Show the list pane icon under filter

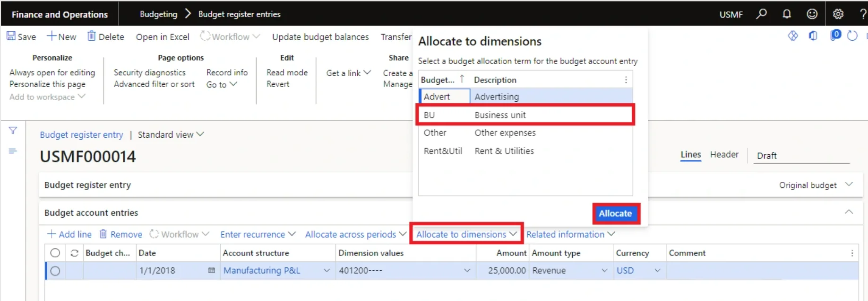click(13, 151)
